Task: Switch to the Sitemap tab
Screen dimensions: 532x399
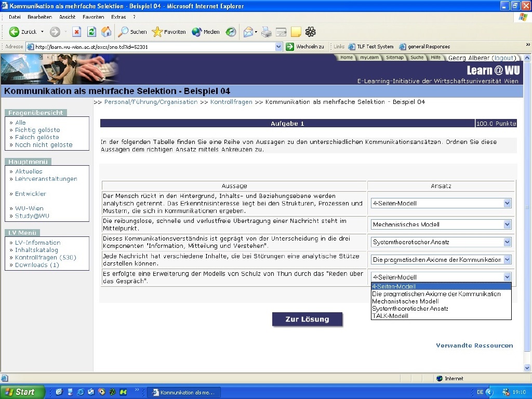Action: (x=394, y=58)
